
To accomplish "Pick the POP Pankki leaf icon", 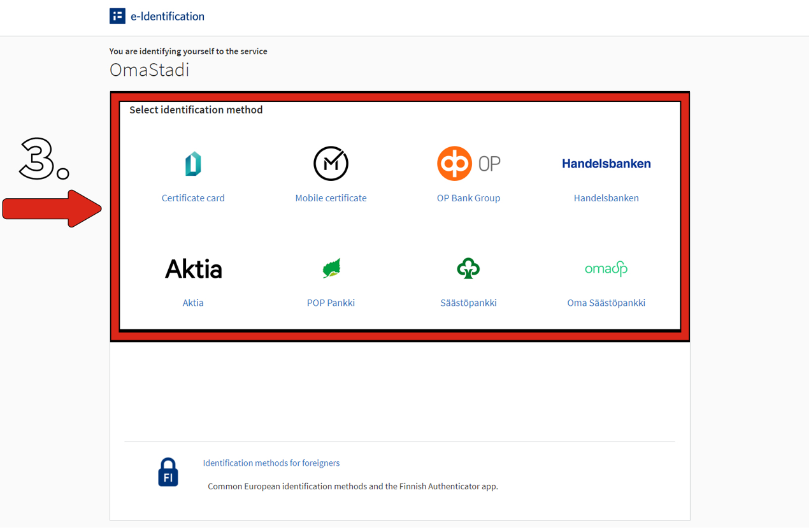I will [331, 268].
